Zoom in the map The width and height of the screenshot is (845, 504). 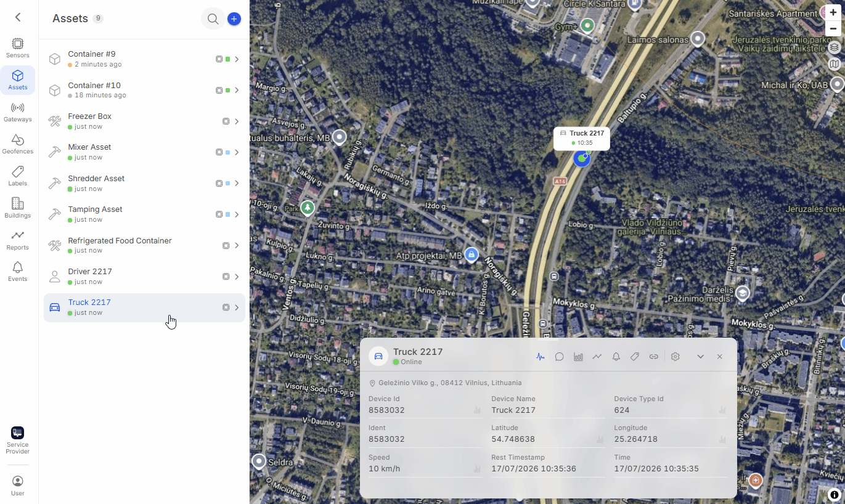(833, 13)
